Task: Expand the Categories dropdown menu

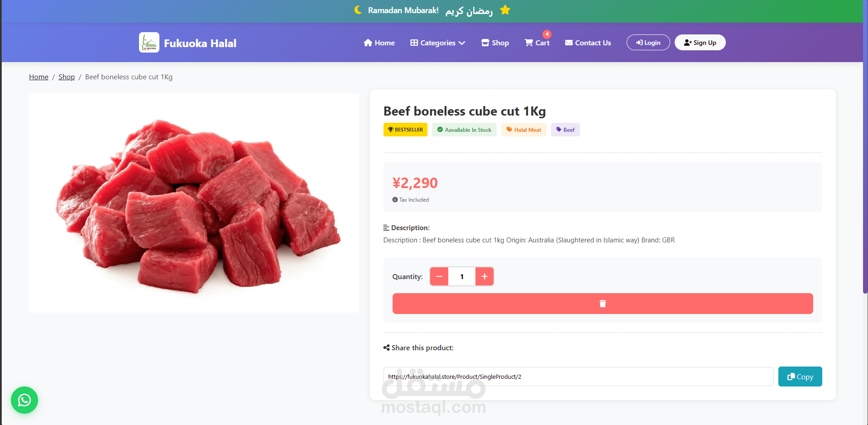Action: pos(437,43)
